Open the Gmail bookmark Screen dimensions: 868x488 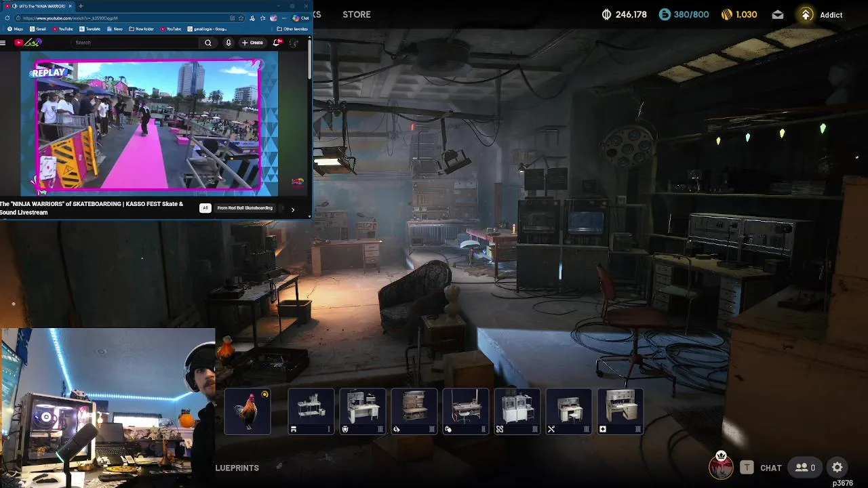37,29
